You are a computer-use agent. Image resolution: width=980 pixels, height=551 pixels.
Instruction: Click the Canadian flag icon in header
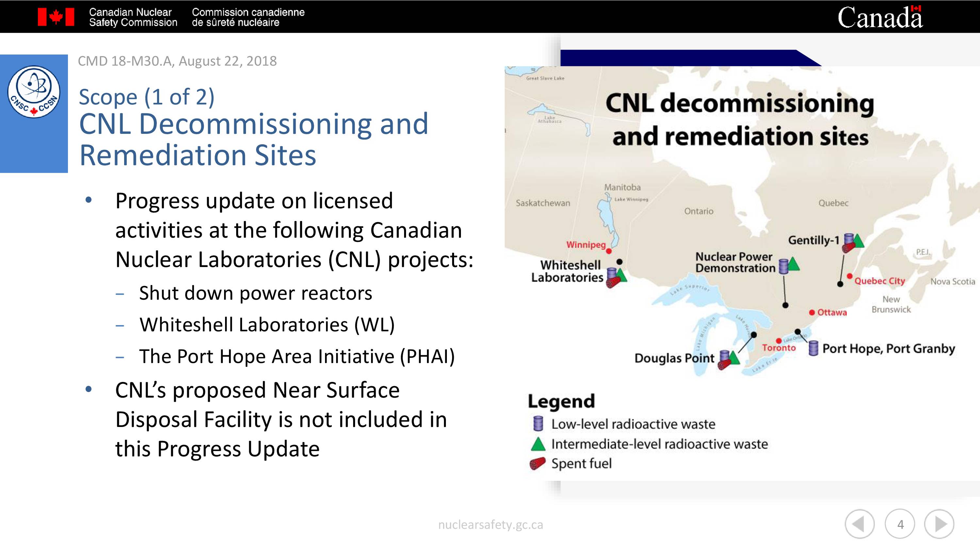56,17
